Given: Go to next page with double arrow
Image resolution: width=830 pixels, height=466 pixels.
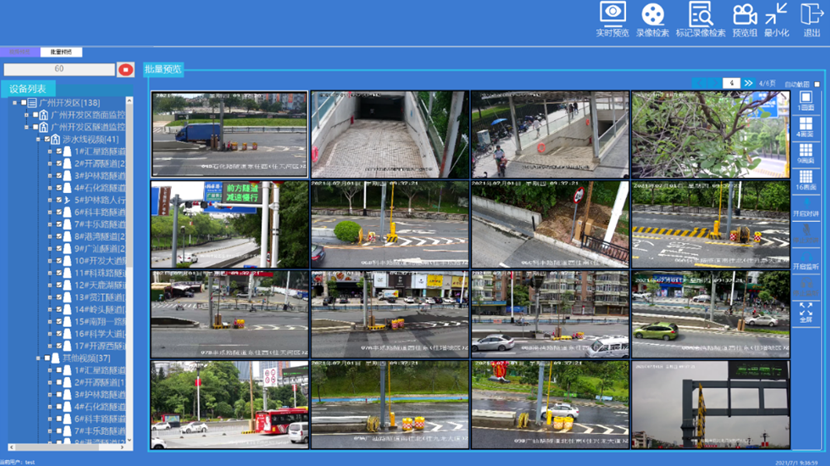Looking at the screenshot, I should click(748, 83).
